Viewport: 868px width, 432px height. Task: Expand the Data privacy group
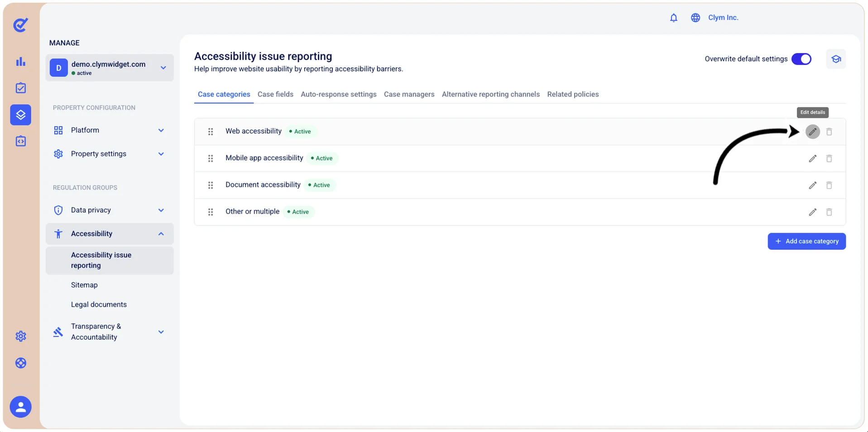tap(110, 210)
